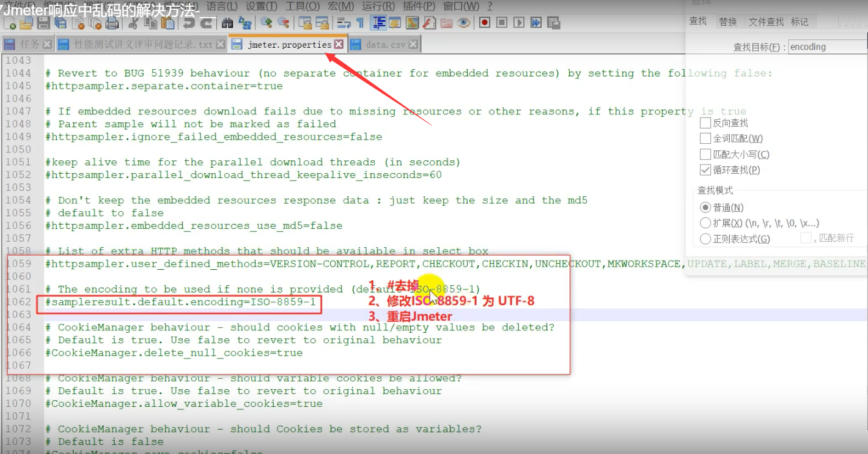Click the Save All toolbar icon
This screenshot has height=454, width=868.
pyautogui.click(x=61, y=23)
